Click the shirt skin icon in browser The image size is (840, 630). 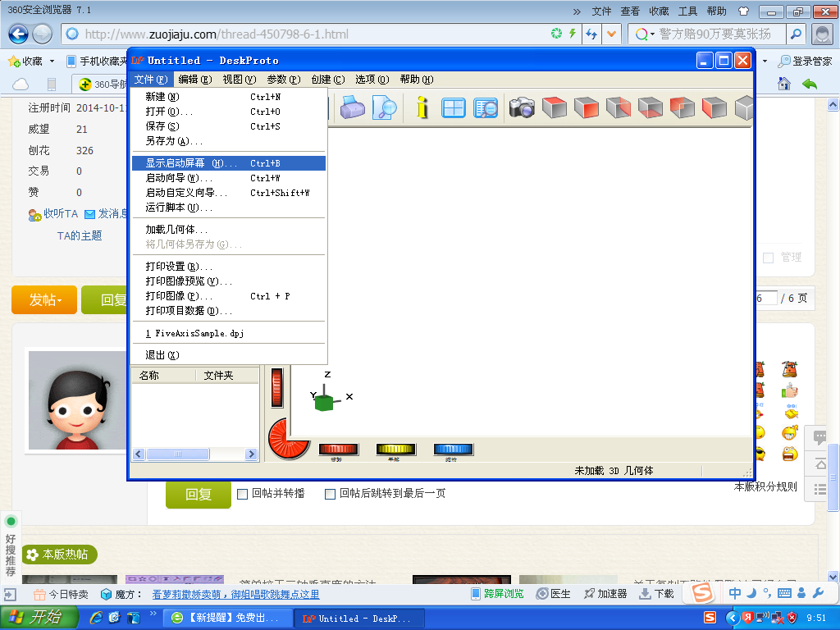click(x=743, y=11)
